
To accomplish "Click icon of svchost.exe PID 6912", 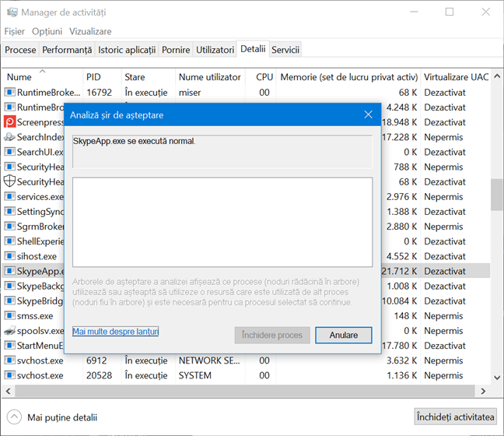I will 9,360.
